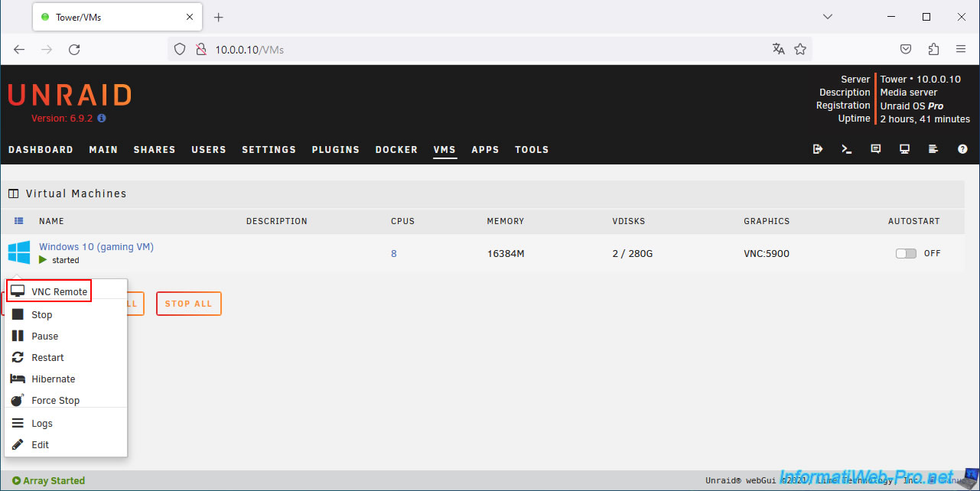Screen dimensions: 980x491
Task: Click the Feedback icon in Unraid header
Action: tap(876, 149)
